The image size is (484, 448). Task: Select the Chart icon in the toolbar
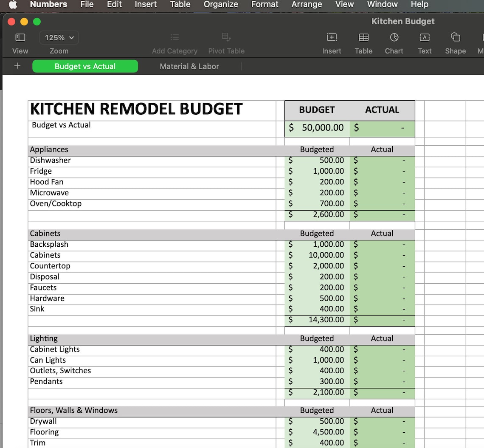click(x=394, y=37)
